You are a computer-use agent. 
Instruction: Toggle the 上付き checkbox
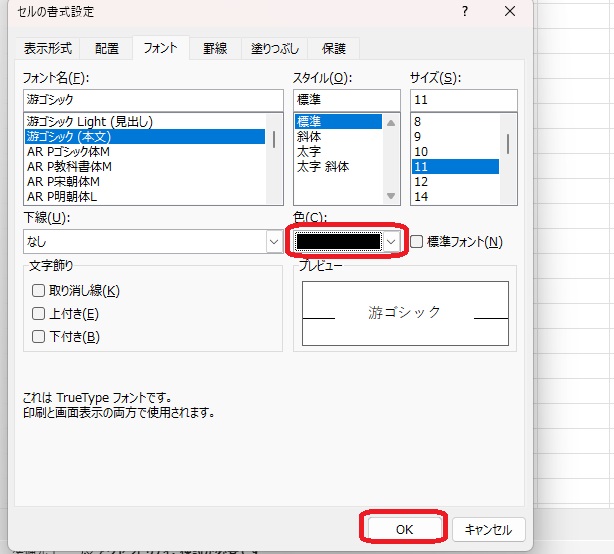39,314
